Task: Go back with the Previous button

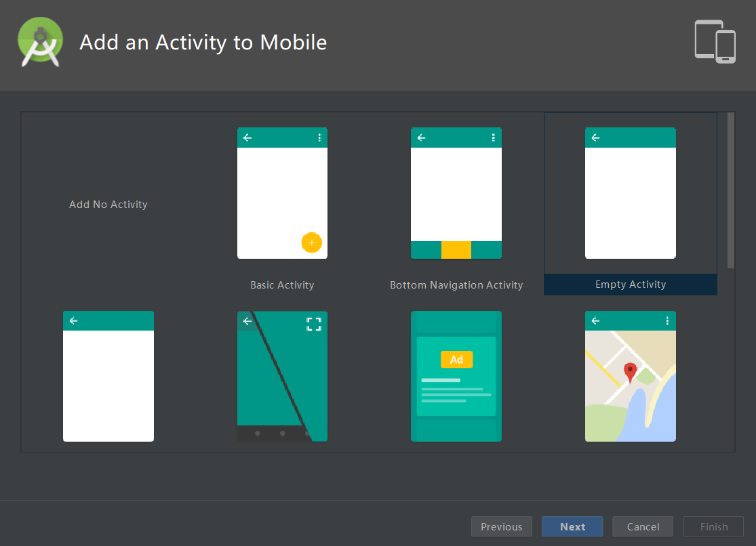Action: tap(502, 527)
